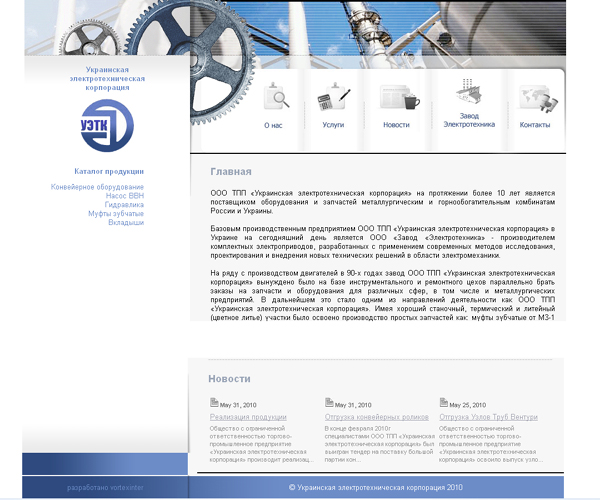The height and width of the screenshot is (500, 600).
Task: Go to the О нас menu text label
Action: (x=273, y=125)
